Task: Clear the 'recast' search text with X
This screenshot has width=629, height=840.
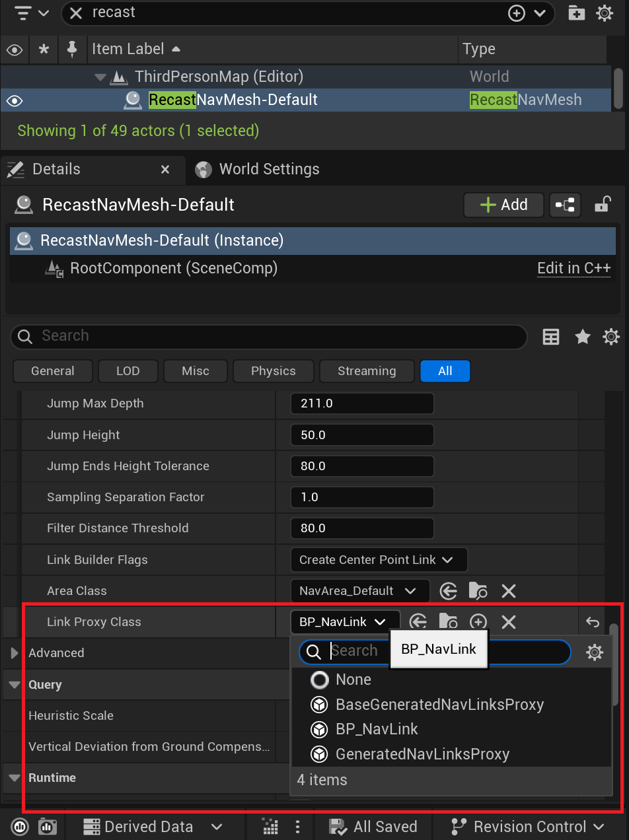Action: (76, 13)
